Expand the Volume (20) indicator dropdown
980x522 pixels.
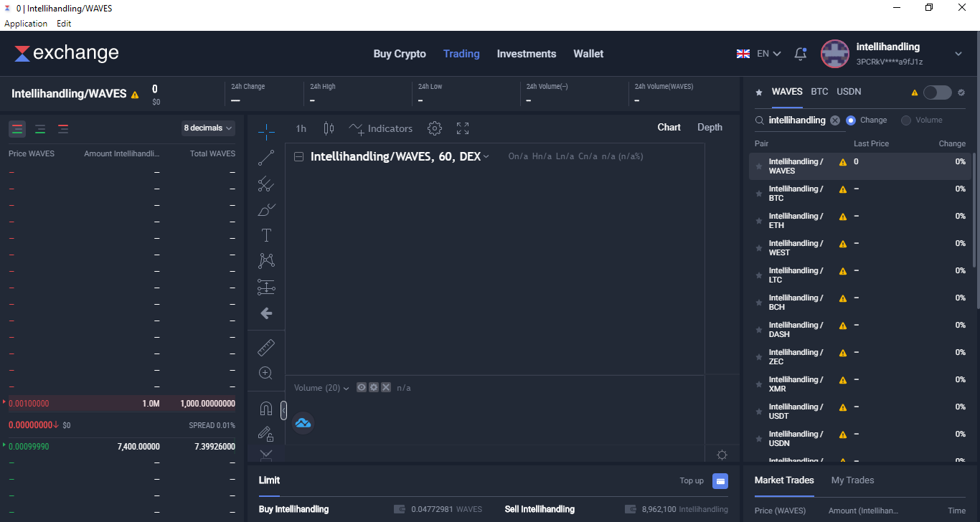[x=347, y=388]
